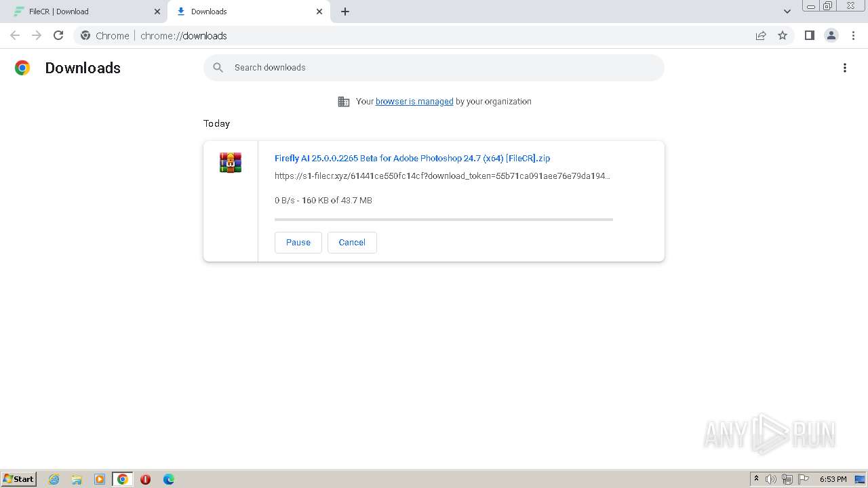
Task: Share this page icon in address bar
Action: point(761,35)
